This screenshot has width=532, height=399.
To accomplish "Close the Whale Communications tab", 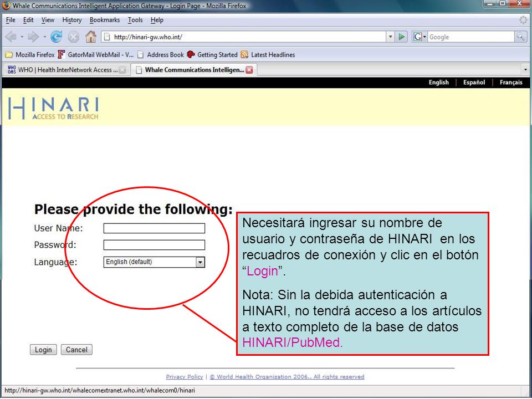I will tap(249, 70).
